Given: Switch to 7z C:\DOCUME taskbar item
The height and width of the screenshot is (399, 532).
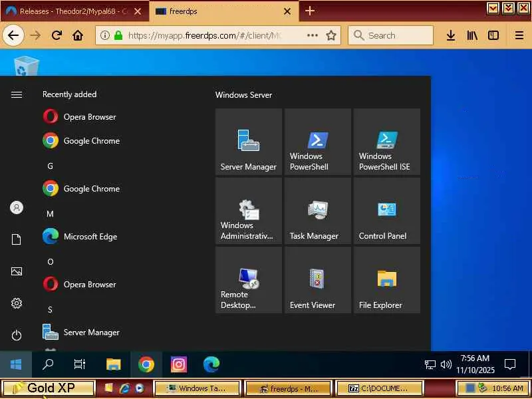Looking at the screenshot, I should (379, 388).
